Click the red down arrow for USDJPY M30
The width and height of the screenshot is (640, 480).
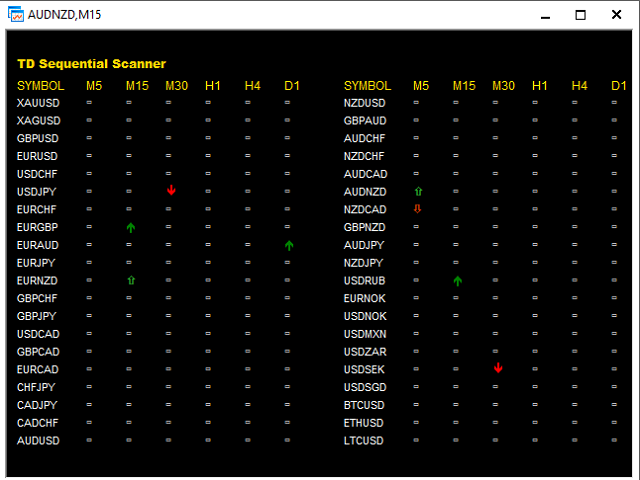(x=171, y=190)
